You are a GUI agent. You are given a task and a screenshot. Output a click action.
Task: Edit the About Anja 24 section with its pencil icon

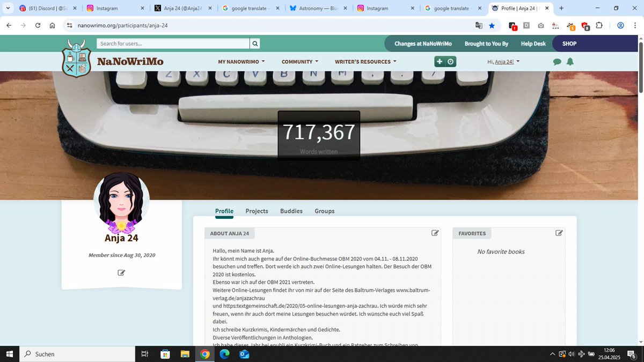[435, 233]
